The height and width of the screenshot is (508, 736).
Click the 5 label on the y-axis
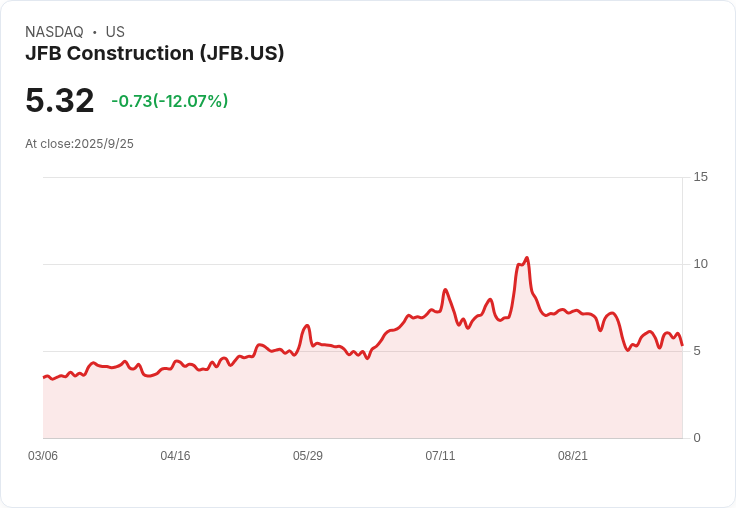click(697, 351)
